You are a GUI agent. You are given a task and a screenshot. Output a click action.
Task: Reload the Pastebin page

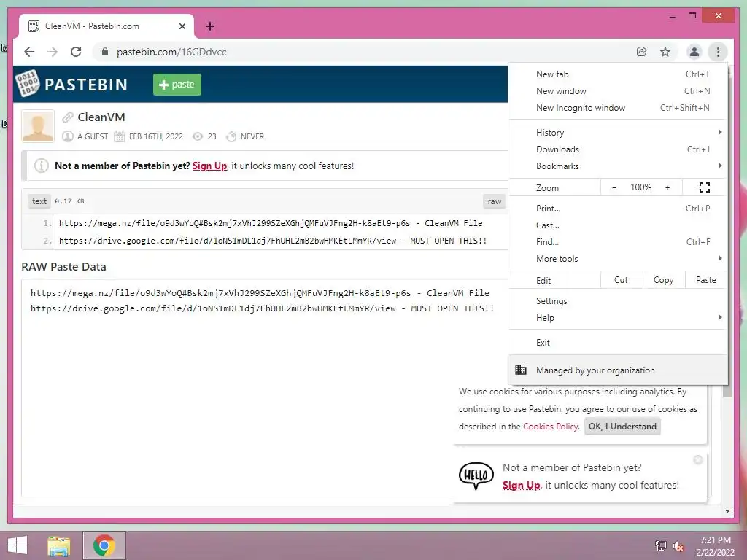pyautogui.click(x=76, y=52)
